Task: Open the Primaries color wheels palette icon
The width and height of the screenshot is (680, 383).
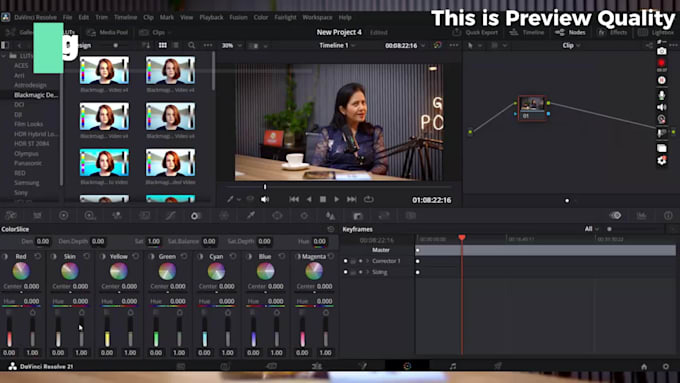Action: click(63, 216)
